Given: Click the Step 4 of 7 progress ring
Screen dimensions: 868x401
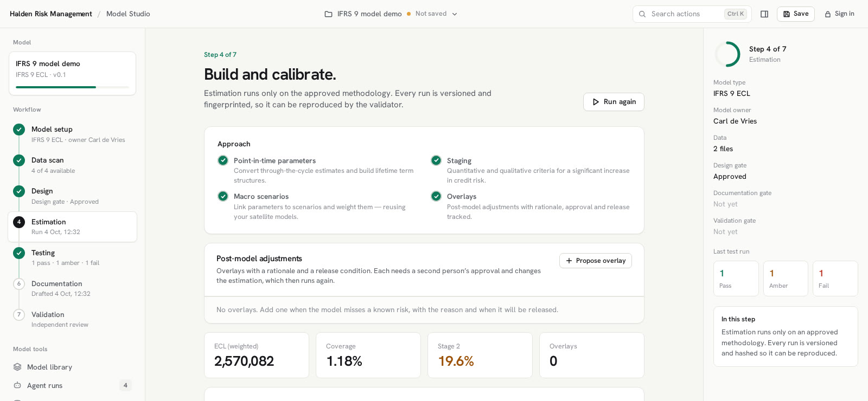Looking at the screenshot, I should pyautogui.click(x=727, y=54).
